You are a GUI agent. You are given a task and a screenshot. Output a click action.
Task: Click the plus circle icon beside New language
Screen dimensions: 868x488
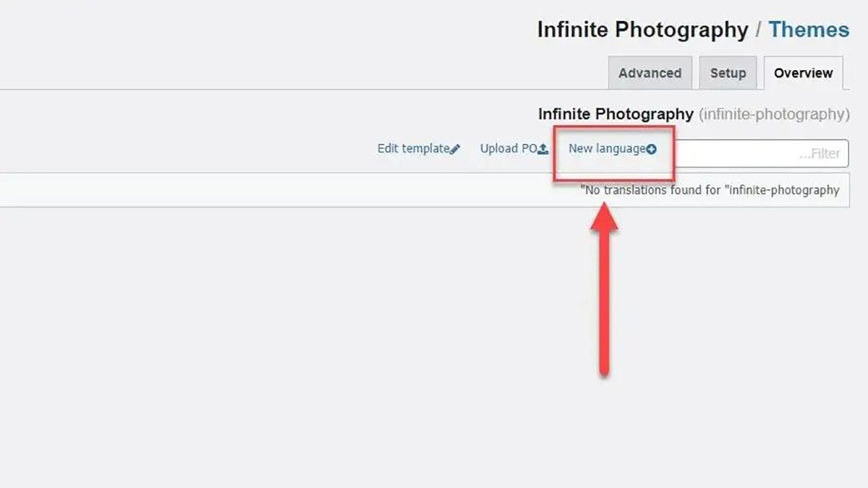click(651, 150)
